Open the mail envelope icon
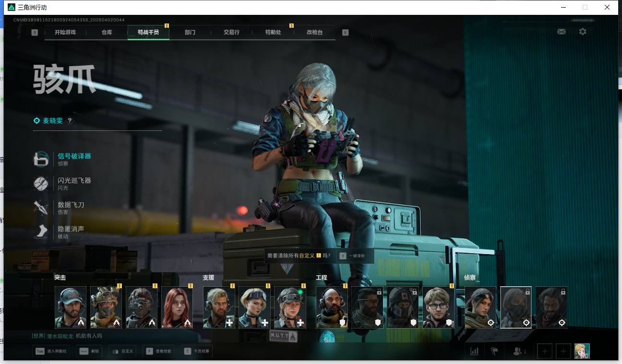The height and width of the screenshot is (364, 622). [561, 32]
